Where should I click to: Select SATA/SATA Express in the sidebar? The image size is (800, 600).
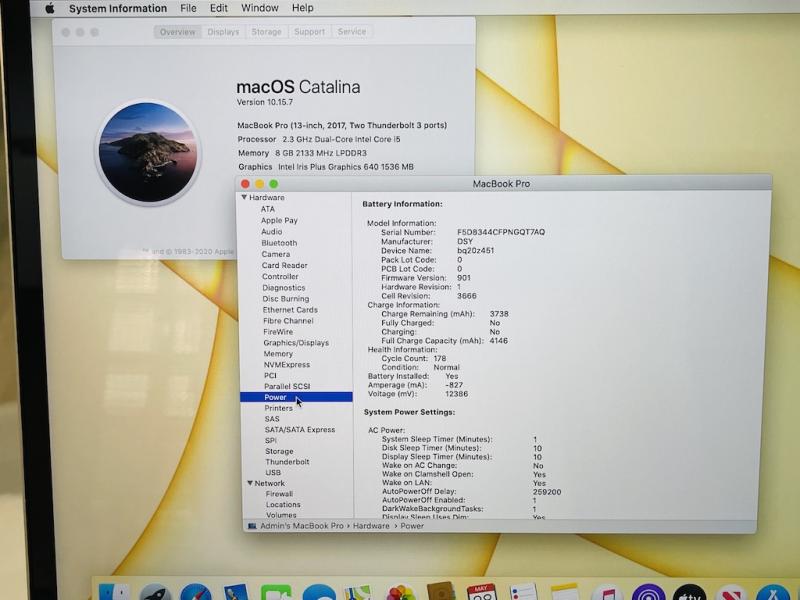pyautogui.click(x=300, y=430)
